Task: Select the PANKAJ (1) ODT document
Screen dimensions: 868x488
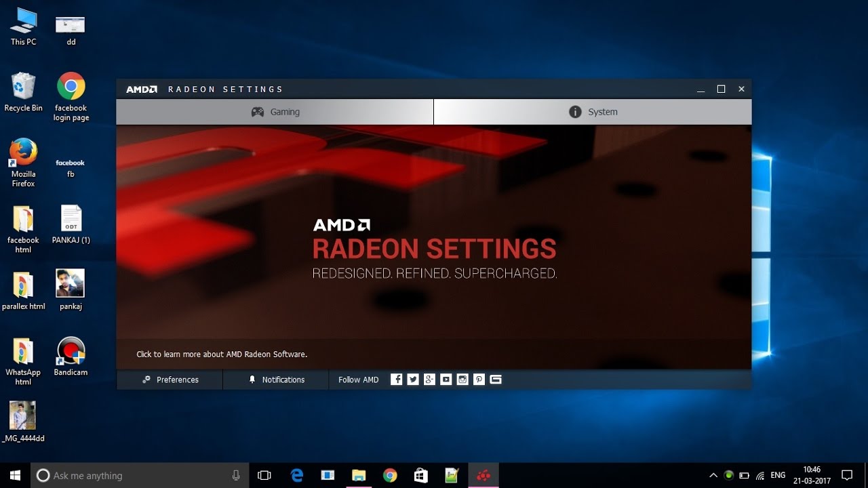Action: click(71, 224)
